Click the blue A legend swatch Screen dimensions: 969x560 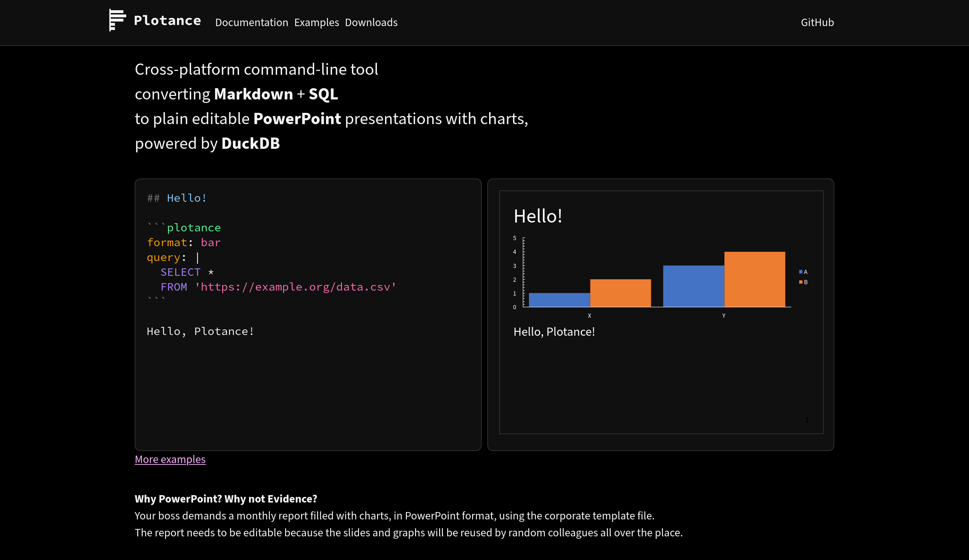coord(800,272)
